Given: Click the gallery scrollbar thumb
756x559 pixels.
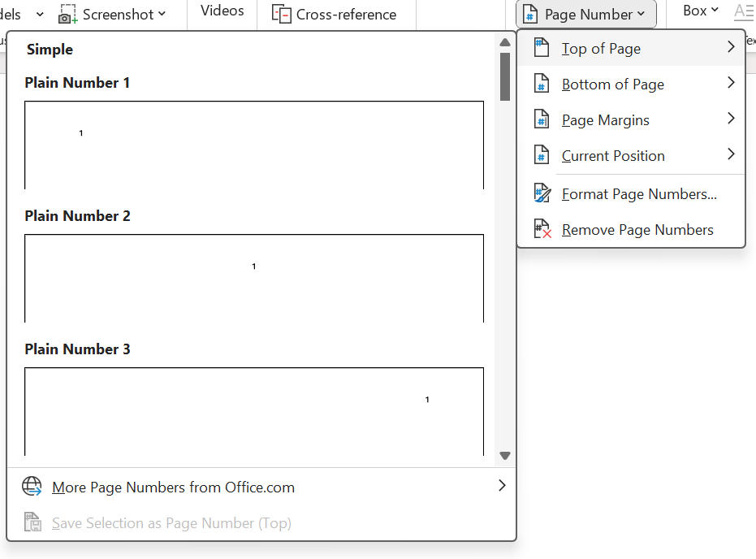Looking at the screenshot, I should pos(505,76).
